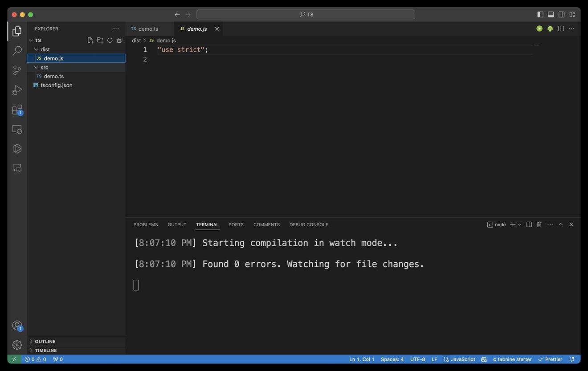Click the TS search command center field
The height and width of the screenshot is (371, 588).
(306, 15)
